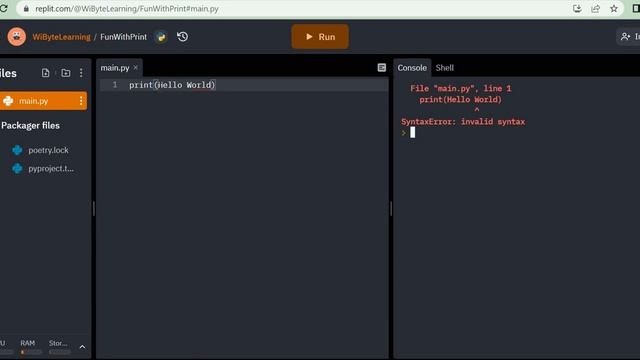
Task: Open the main.py file options menu
Action: 81,101
